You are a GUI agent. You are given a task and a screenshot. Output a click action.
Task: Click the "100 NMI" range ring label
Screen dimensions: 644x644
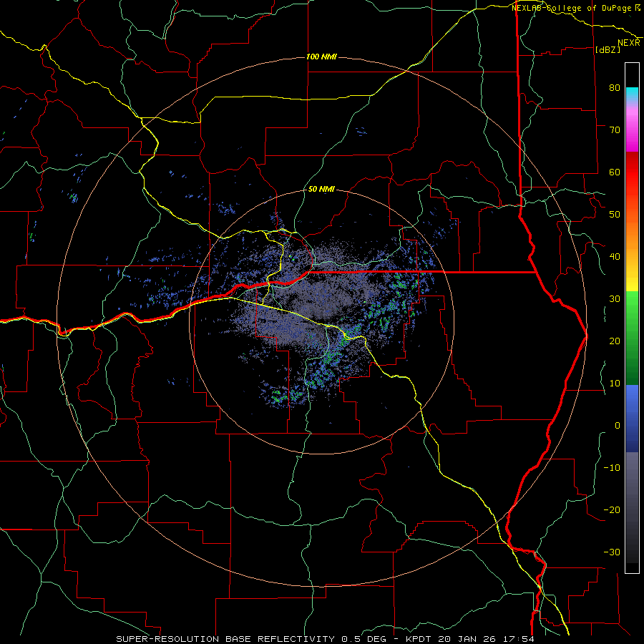321,57
